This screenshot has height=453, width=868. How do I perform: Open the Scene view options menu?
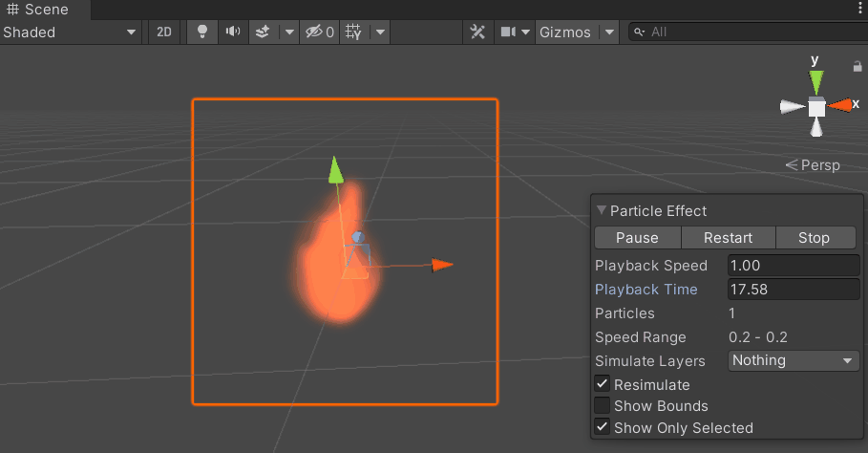coord(860,10)
